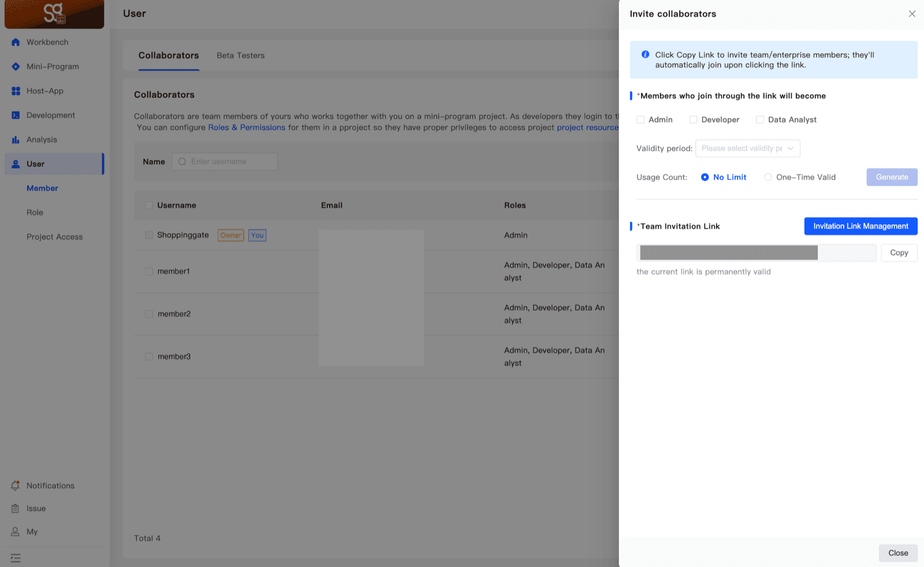The image size is (924, 567).
Task: Switch to the Beta Testers tab
Action: [x=241, y=55]
